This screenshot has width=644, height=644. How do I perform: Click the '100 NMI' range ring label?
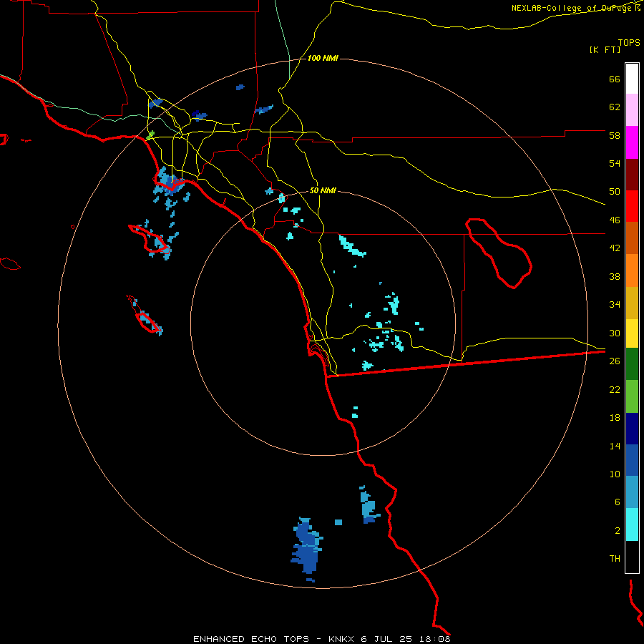pyautogui.click(x=323, y=59)
